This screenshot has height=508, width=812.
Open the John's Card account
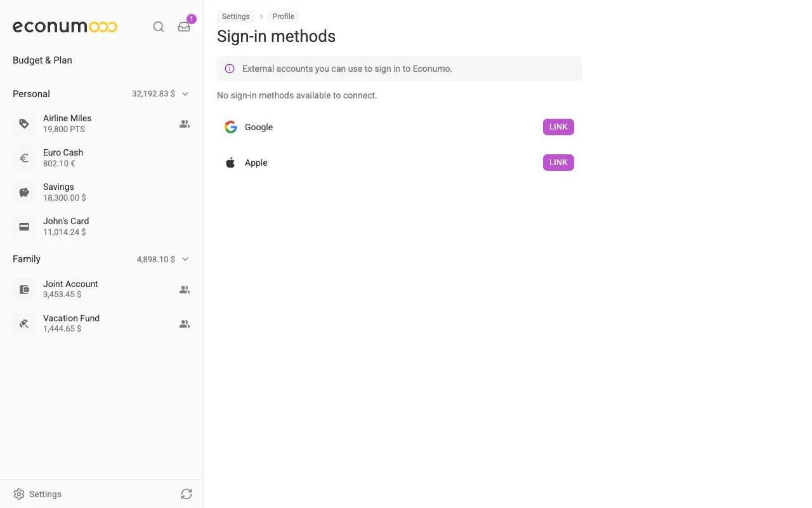point(101,227)
